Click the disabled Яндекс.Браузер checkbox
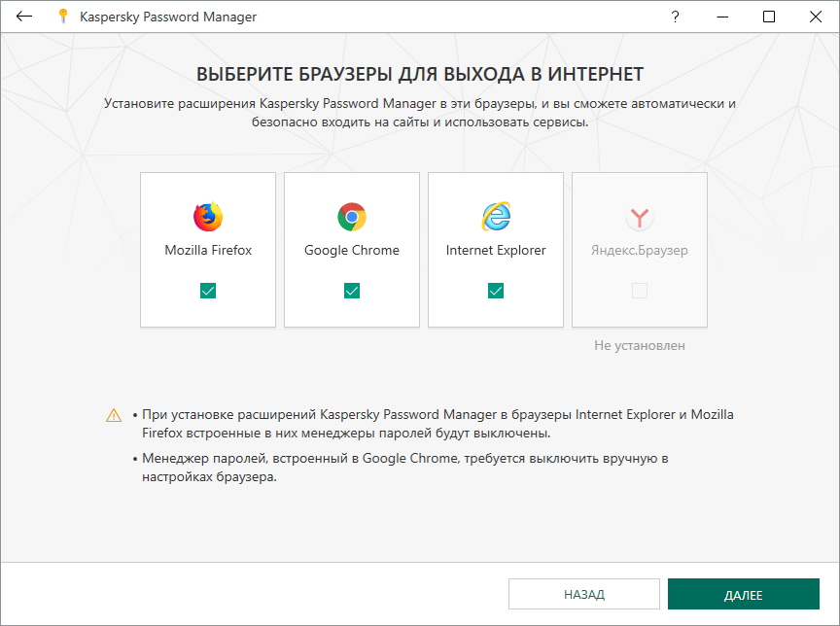The image size is (840, 626). tap(640, 291)
